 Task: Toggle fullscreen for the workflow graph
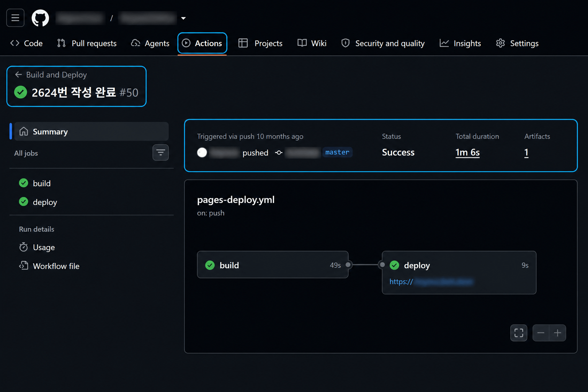tap(519, 333)
